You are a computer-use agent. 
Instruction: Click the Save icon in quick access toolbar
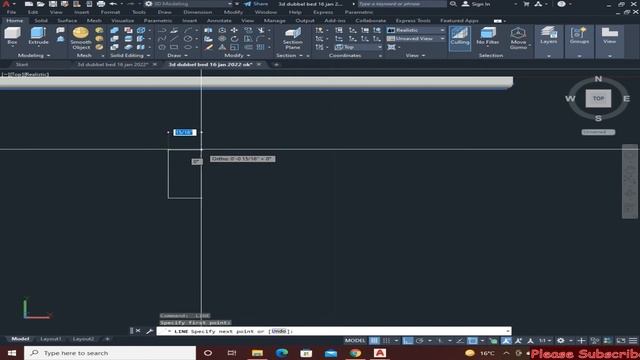click(x=53, y=4)
